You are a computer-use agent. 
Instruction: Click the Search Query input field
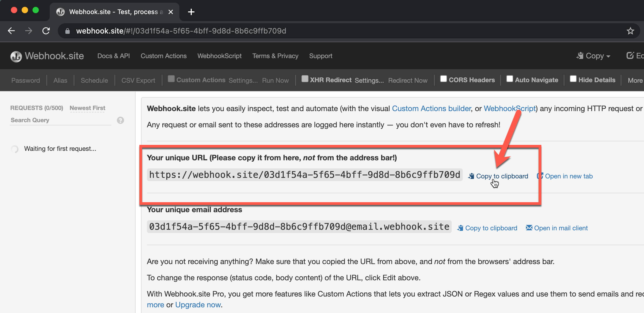[61, 120]
